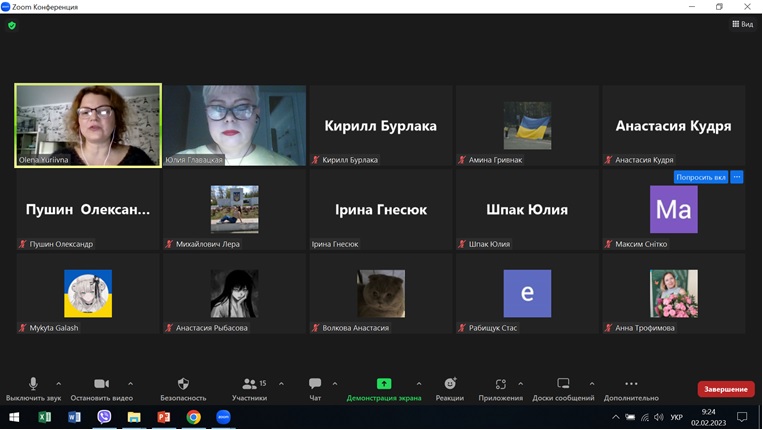
Task: Select Шпак Юлия participant tile
Action: coord(527,210)
